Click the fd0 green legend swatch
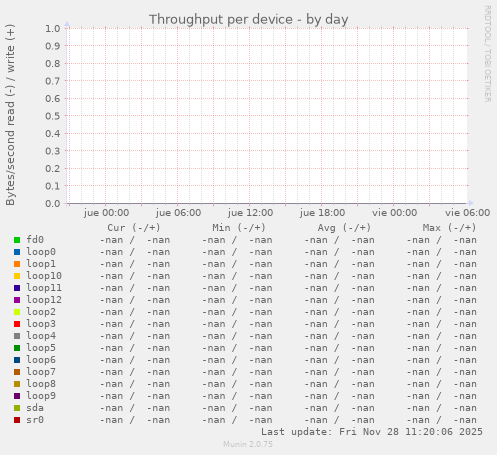 pyautogui.click(x=17, y=240)
